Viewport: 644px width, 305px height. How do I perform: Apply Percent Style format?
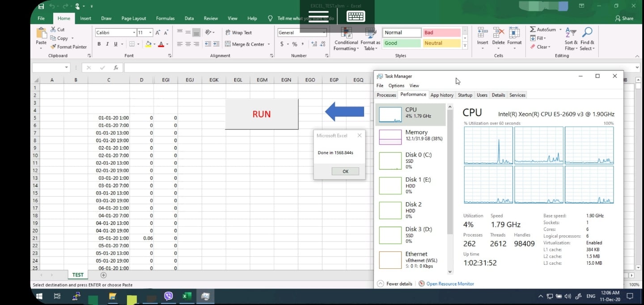coord(295,44)
